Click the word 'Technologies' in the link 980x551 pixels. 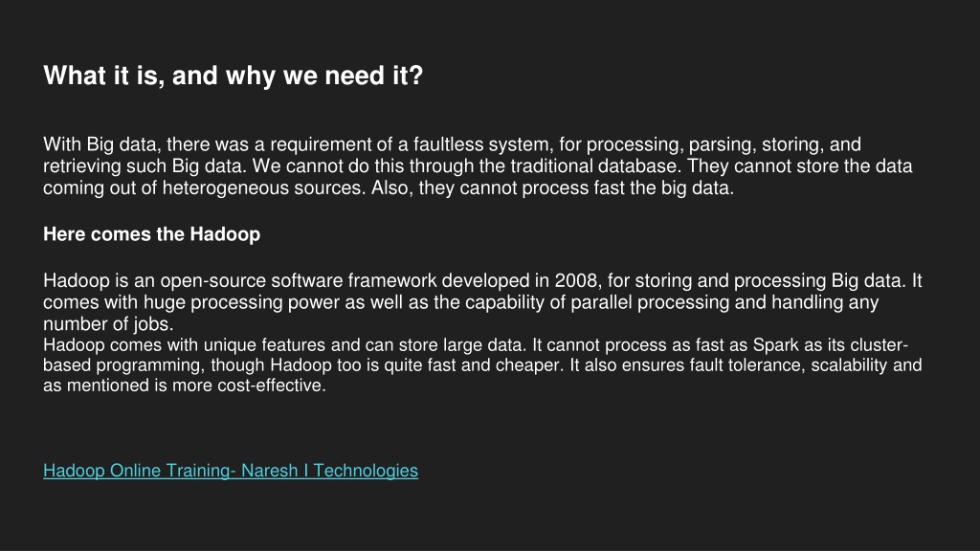pos(366,471)
